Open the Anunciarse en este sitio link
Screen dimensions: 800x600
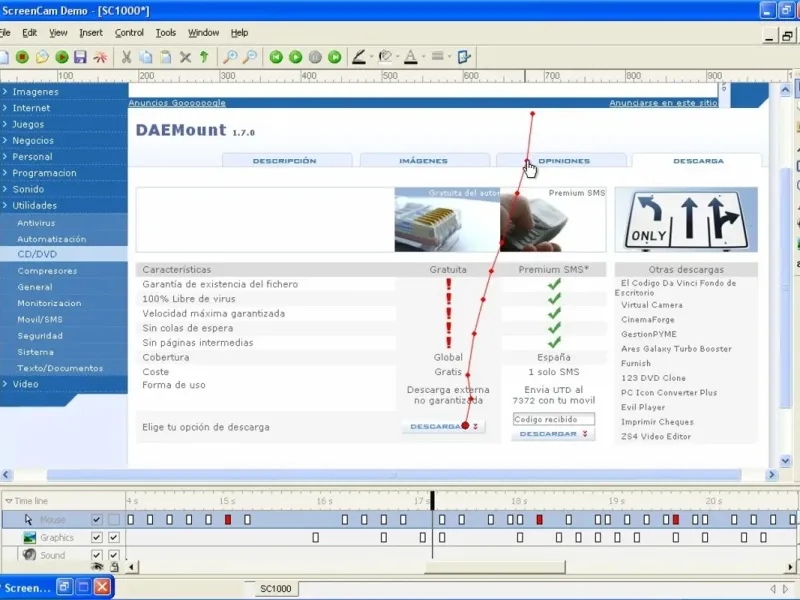663,103
